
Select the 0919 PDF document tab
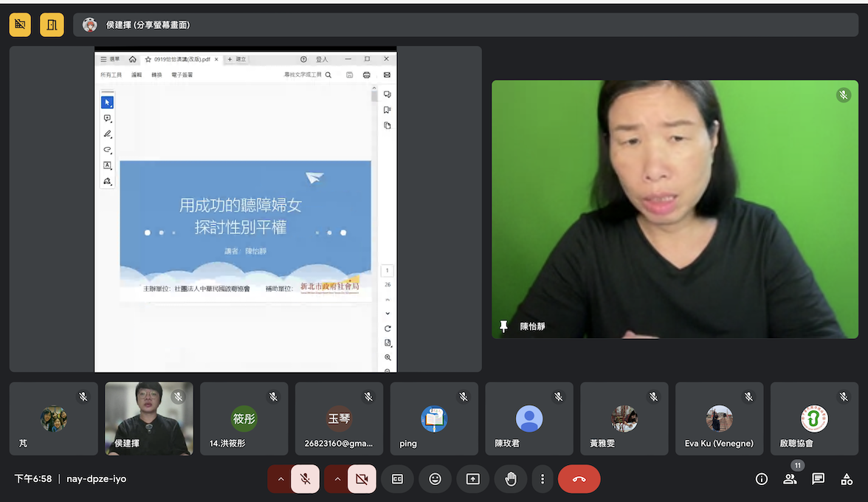point(181,59)
